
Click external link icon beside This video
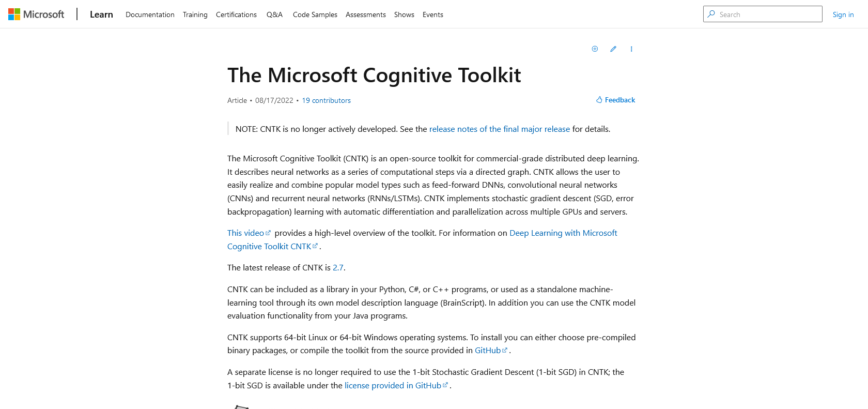pos(268,233)
